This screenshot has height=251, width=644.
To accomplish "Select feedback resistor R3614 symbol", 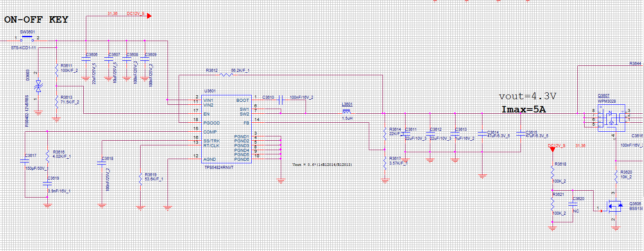I will 385,133.
